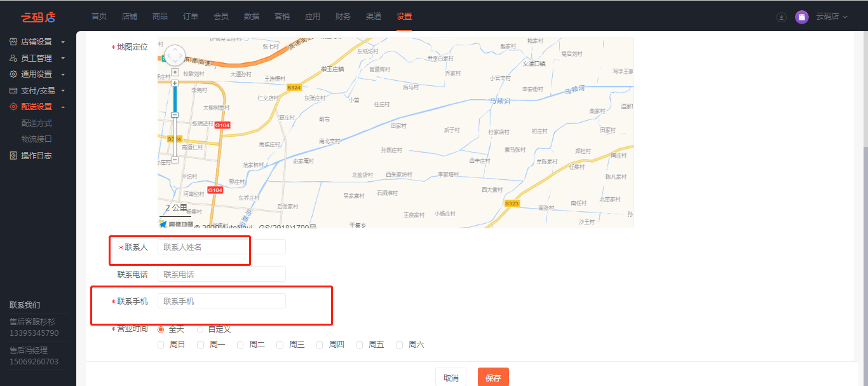
Task: Expand the 店铺设置 sidebar arrow
Action: click(x=63, y=42)
